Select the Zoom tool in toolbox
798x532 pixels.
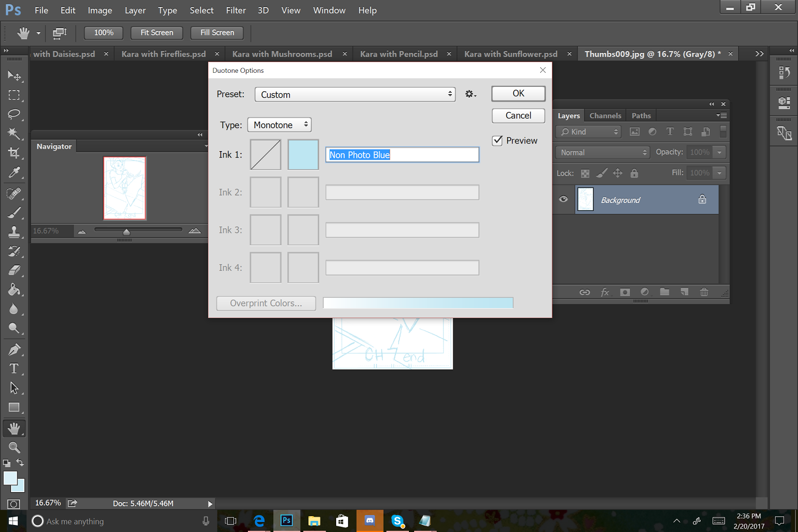point(14,447)
